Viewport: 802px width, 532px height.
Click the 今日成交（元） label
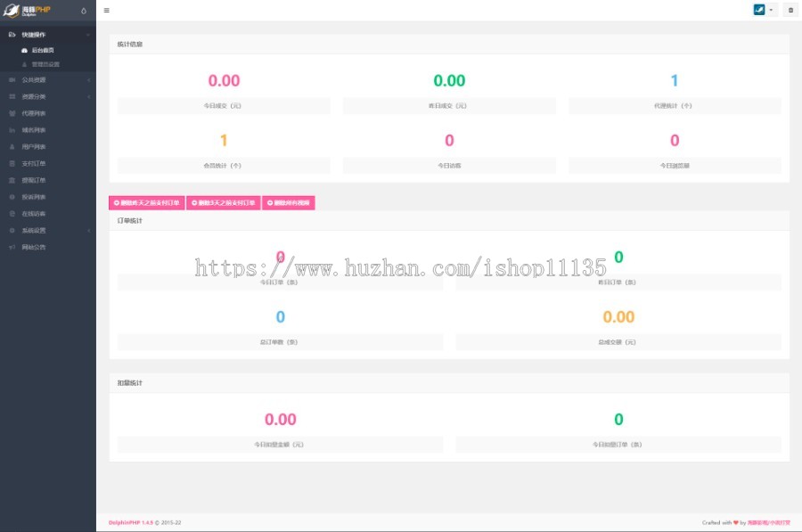click(223, 106)
